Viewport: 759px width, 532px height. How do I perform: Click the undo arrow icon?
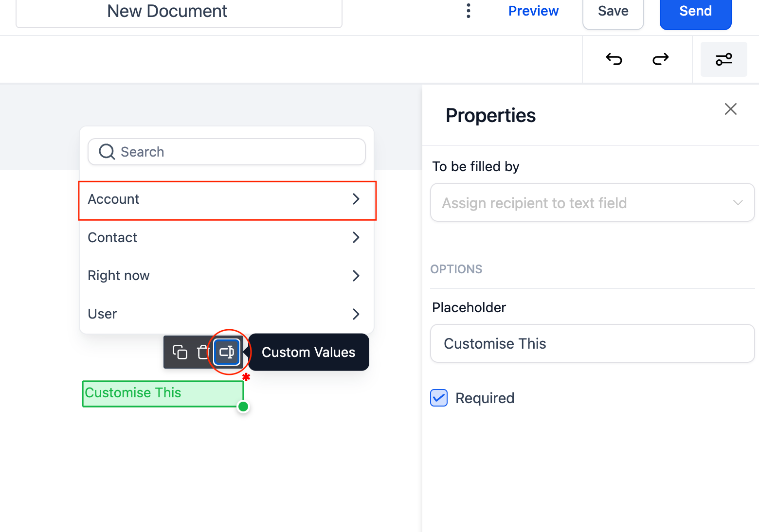click(x=614, y=59)
